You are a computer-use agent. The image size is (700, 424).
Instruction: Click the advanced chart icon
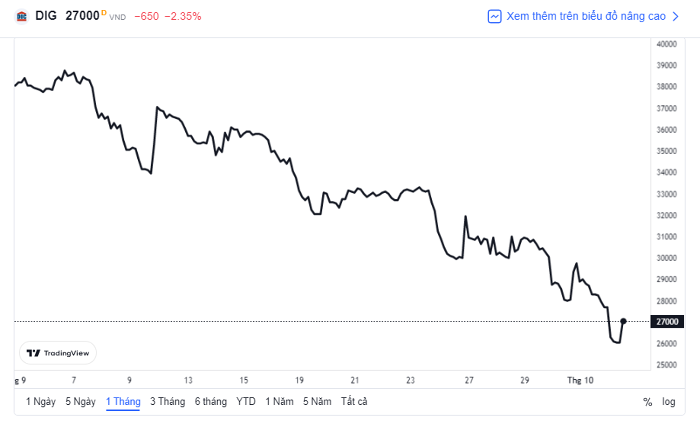[x=494, y=17]
